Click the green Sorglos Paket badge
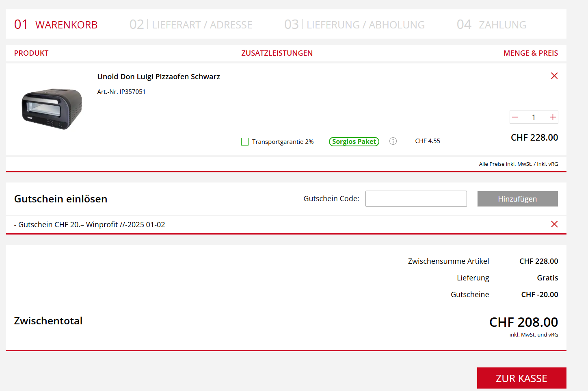The width and height of the screenshot is (588, 391). click(354, 141)
